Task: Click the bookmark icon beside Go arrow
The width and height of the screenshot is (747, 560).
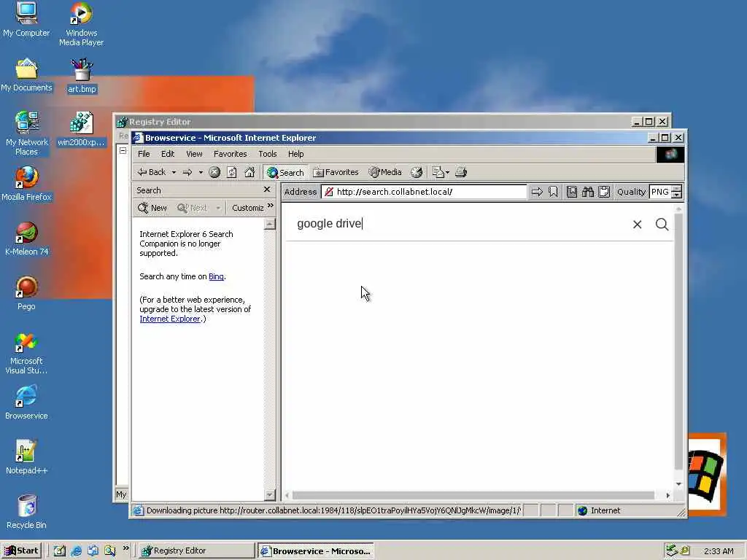Action: pyautogui.click(x=553, y=192)
